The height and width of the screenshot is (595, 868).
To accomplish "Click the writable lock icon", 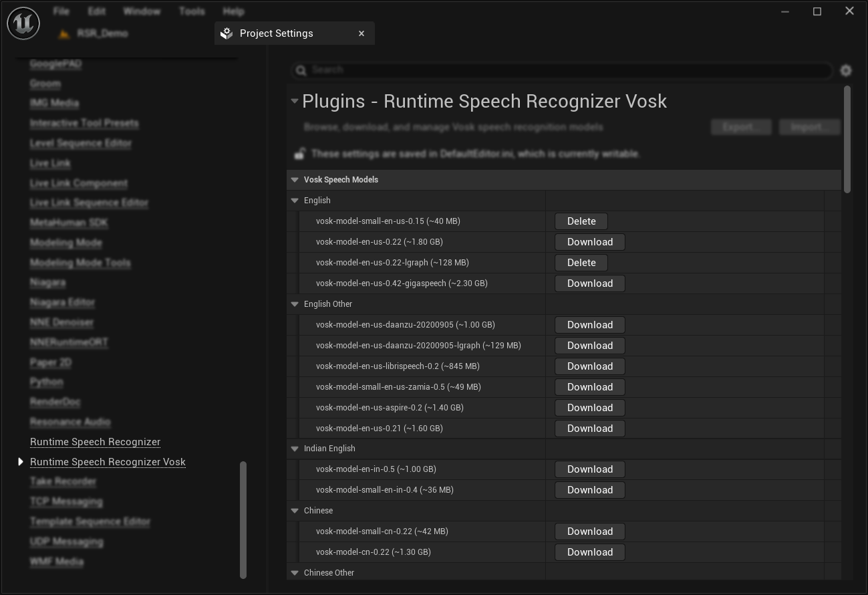I will click(x=299, y=153).
